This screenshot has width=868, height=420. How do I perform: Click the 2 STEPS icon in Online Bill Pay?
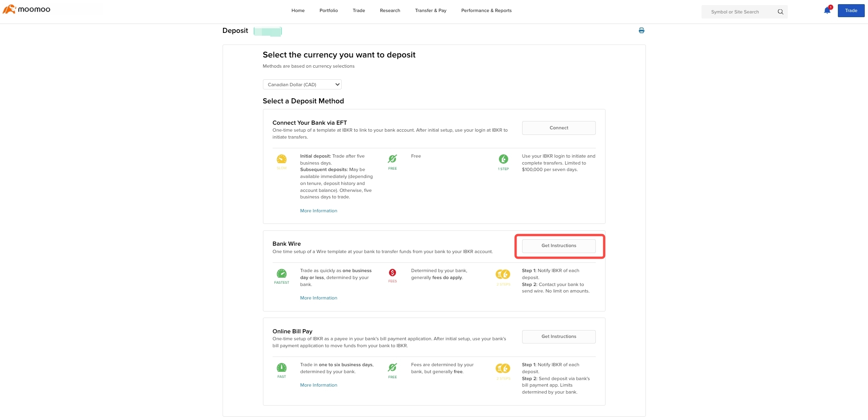[x=503, y=369]
